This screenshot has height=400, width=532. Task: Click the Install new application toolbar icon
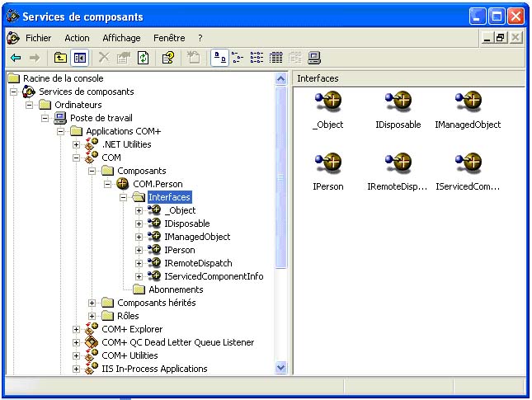193,58
